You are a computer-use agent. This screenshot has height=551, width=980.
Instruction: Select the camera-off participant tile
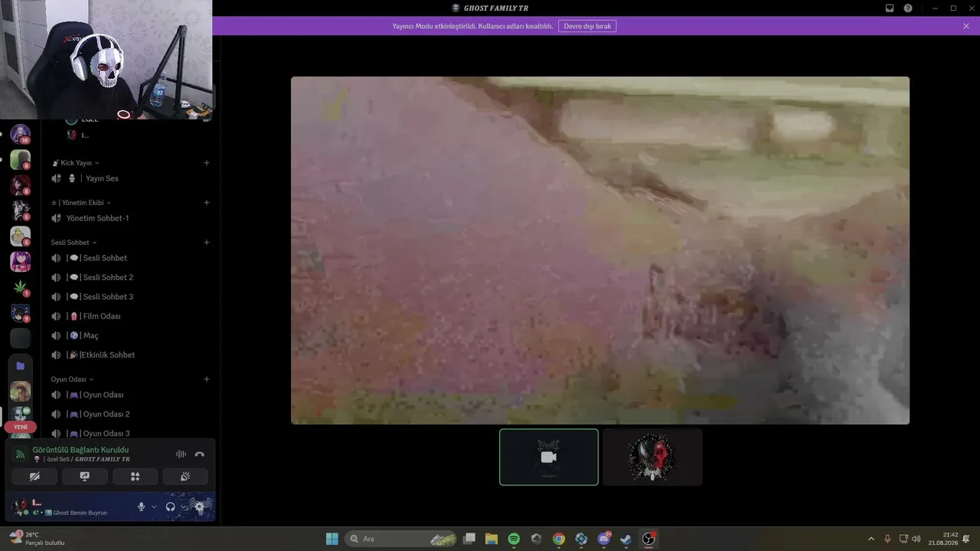[549, 457]
